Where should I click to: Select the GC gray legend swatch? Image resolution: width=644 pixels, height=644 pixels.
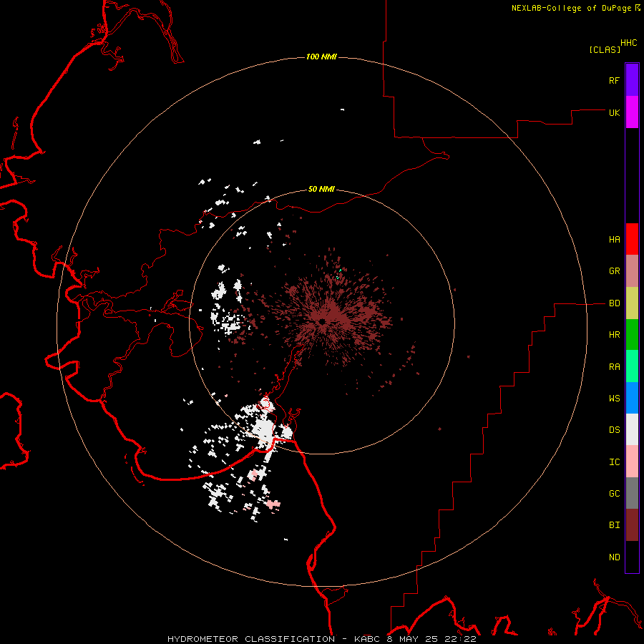coord(632,493)
